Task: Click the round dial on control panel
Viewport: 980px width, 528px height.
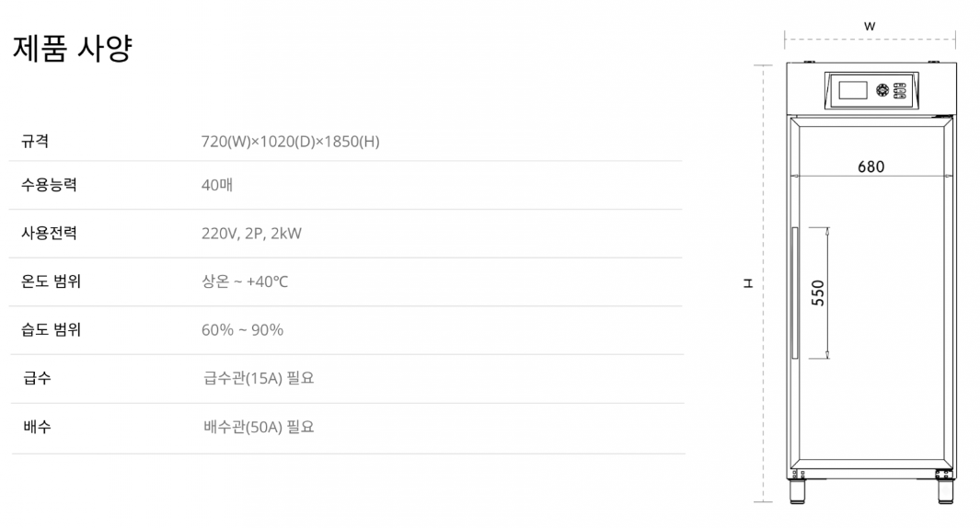Action: coord(884,90)
